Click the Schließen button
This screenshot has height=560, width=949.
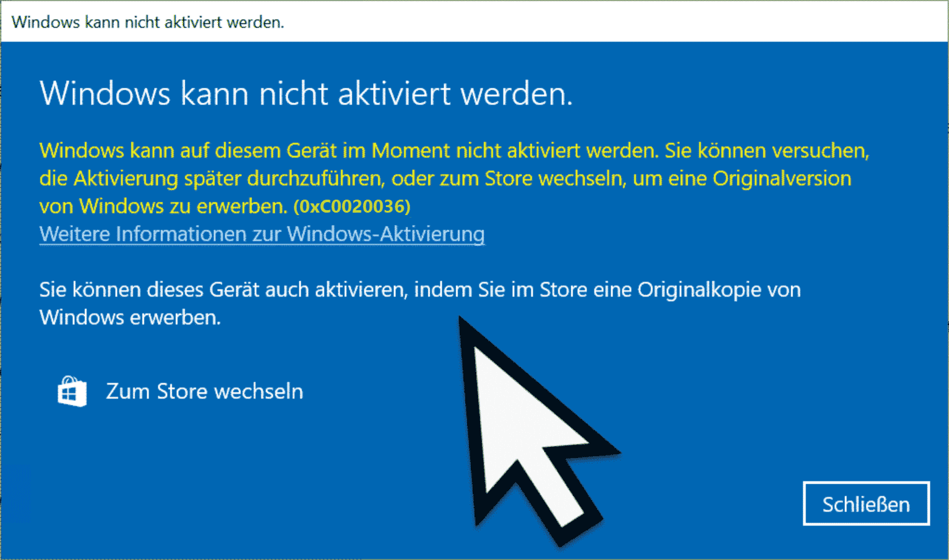click(866, 504)
